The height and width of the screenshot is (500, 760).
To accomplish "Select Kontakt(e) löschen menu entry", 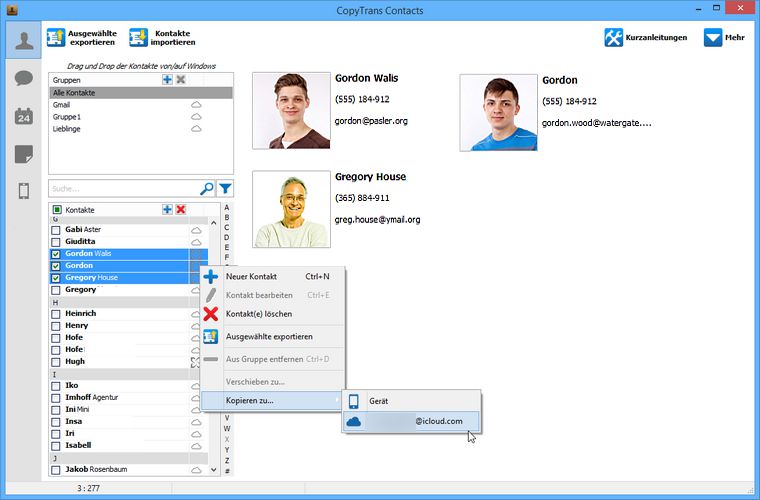I will tap(272, 314).
